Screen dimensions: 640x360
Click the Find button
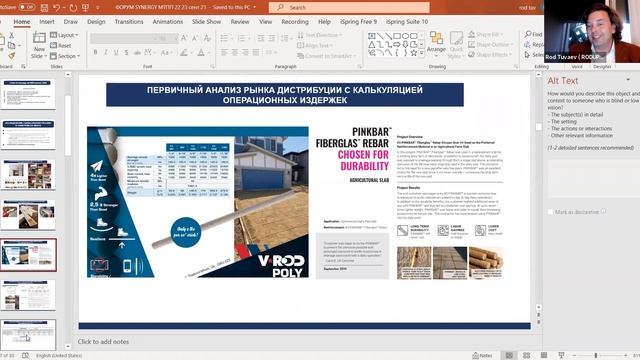[x=533, y=34]
